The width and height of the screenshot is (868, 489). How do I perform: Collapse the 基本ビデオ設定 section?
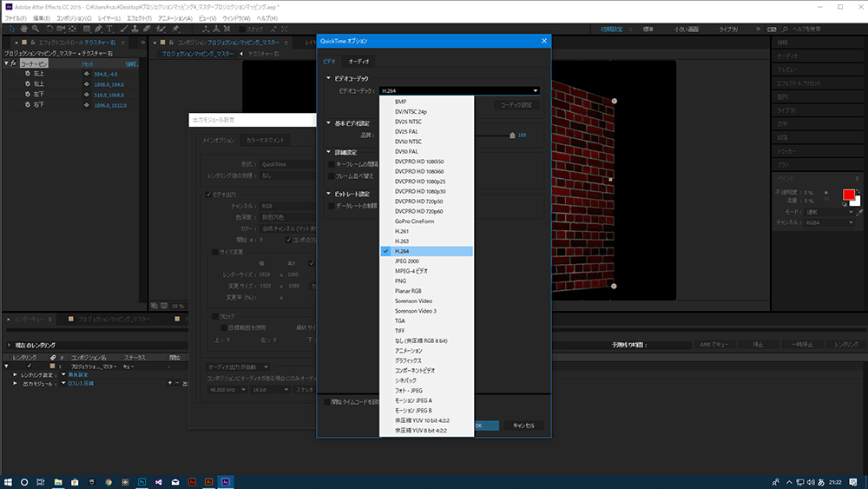point(328,123)
